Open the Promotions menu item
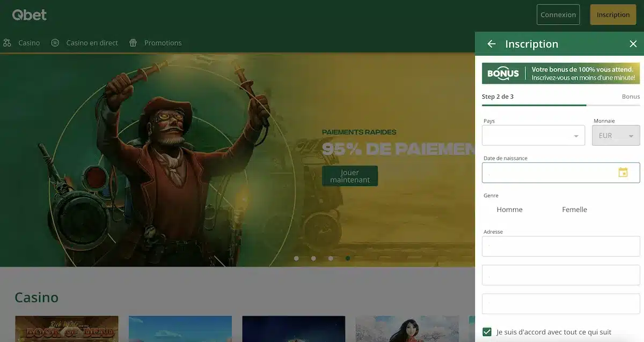 click(x=163, y=43)
